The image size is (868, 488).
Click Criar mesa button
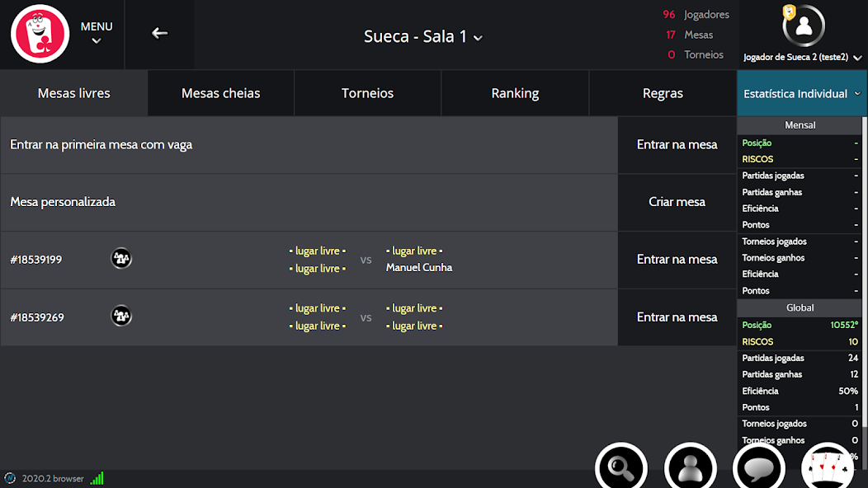coord(677,202)
